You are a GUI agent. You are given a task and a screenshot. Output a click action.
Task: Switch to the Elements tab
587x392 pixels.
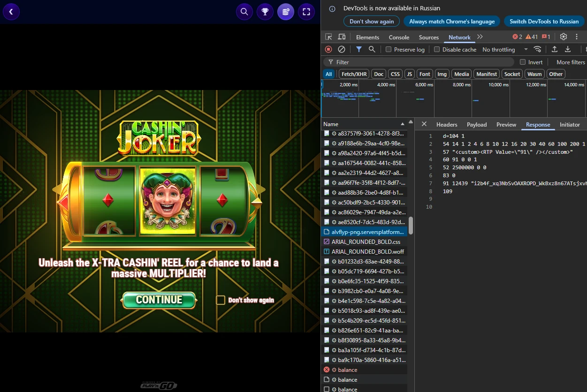tap(367, 38)
